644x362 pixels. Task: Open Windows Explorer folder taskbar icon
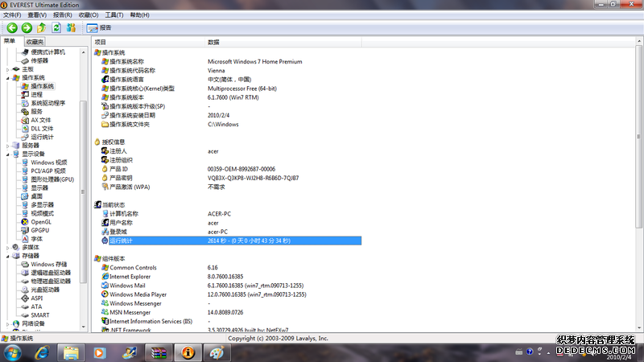pos(71,353)
